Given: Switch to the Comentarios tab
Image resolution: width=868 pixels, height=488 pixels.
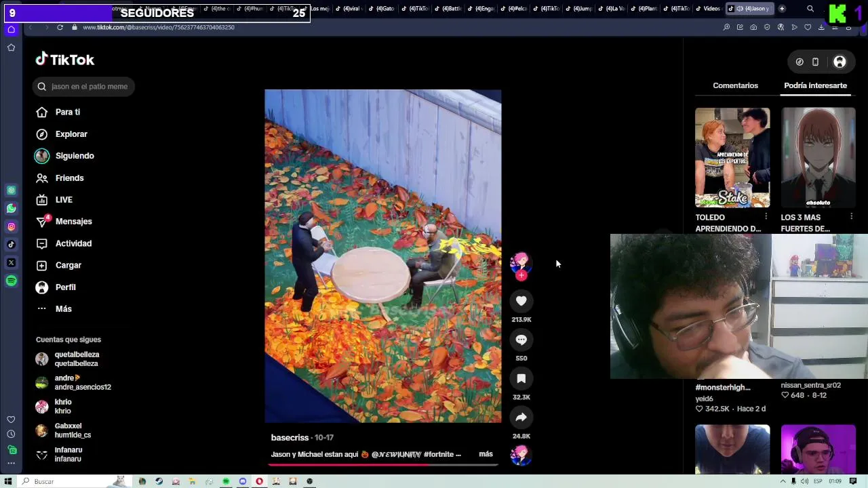Looking at the screenshot, I should click(x=735, y=85).
